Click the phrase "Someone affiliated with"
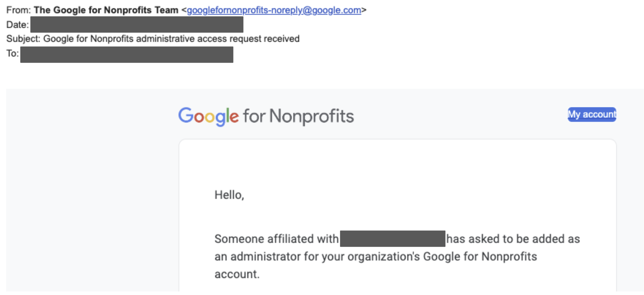Screen dimensions: 644x295 click(x=276, y=239)
